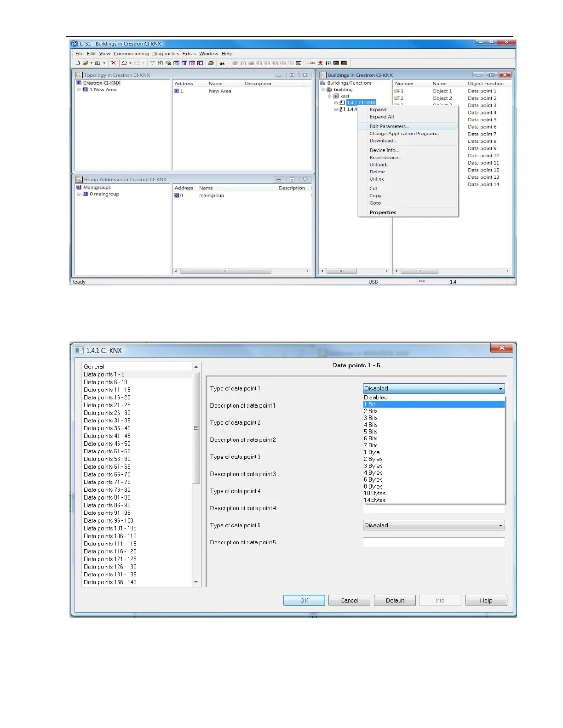
Task: Choose Download... in context menu
Action: click(x=408, y=141)
